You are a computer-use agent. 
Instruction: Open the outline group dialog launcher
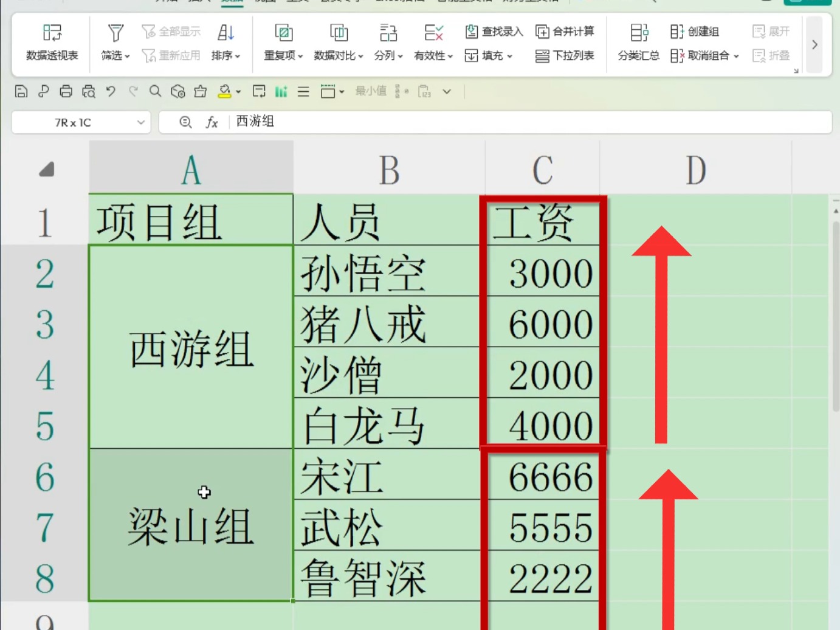pos(796,71)
